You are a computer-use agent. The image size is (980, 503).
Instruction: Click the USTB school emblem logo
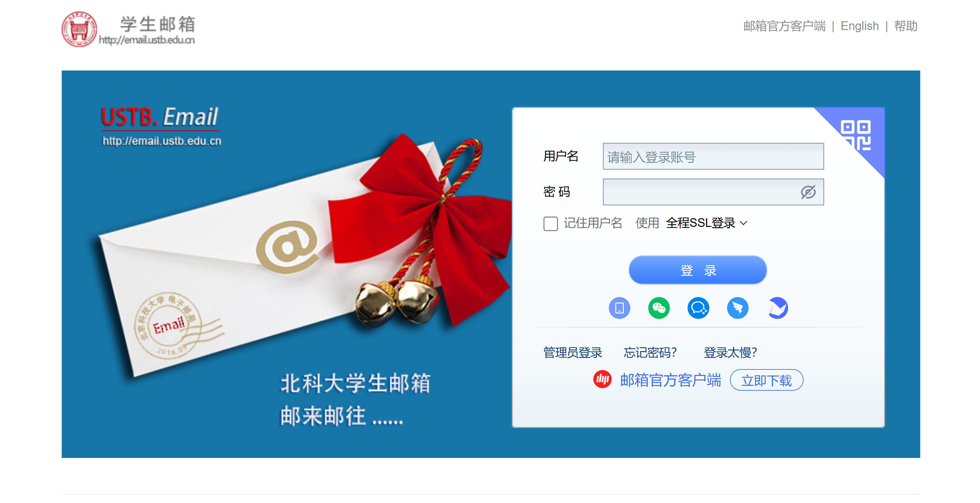click(x=79, y=29)
